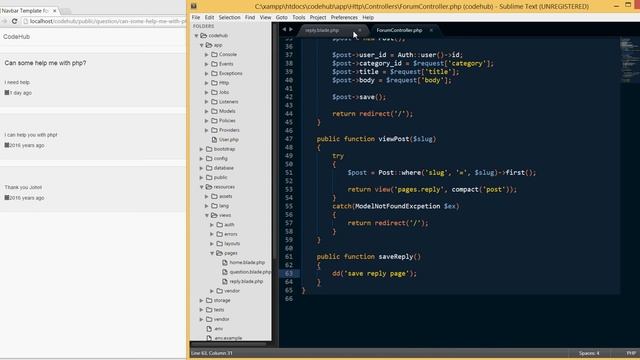The height and width of the screenshot is (360, 640).
Task: Expand the config folder
Action: pos(202,158)
